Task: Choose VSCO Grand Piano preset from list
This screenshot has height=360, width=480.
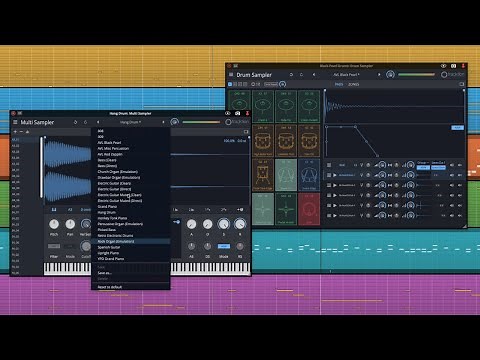Action: point(131,259)
